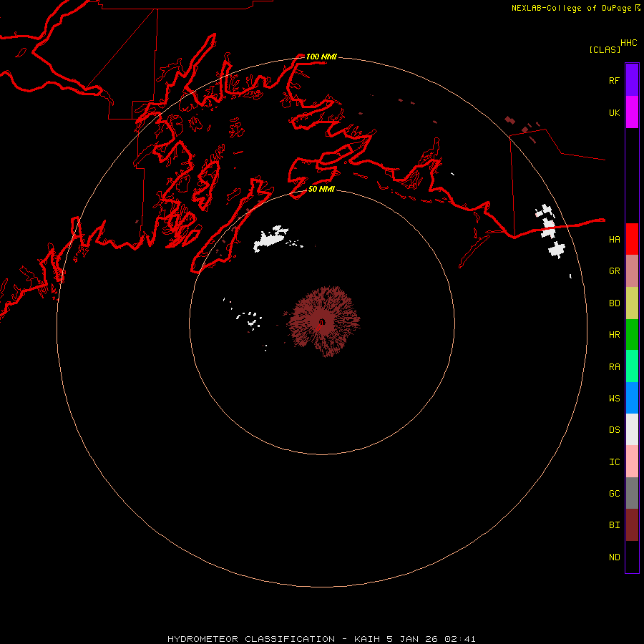This screenshot has height=644, width=644.
Task: Click the HR legend label
Action: tap(614, 335)
